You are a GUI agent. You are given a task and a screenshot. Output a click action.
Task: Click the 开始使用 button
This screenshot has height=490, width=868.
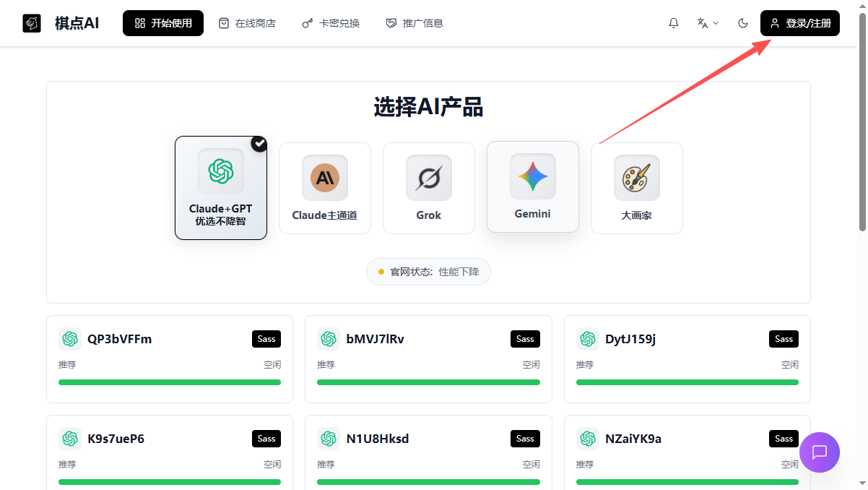click(x=162, y=22)
